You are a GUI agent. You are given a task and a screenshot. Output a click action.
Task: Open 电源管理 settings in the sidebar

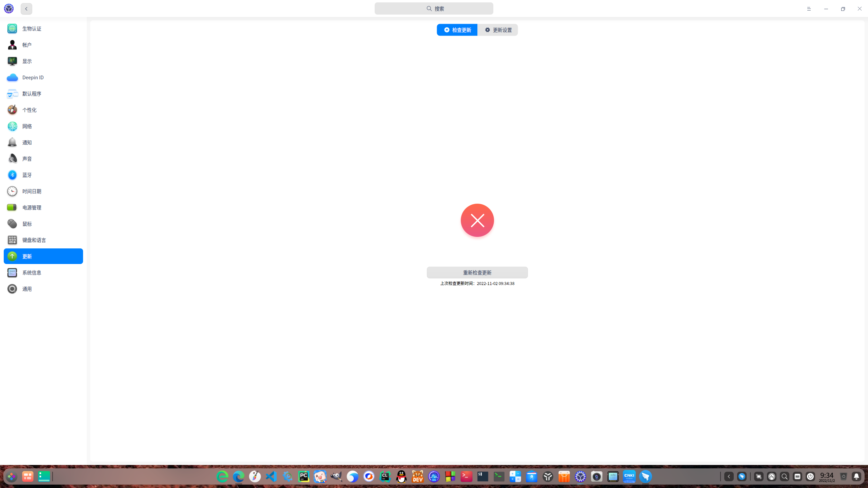[43, 207]
